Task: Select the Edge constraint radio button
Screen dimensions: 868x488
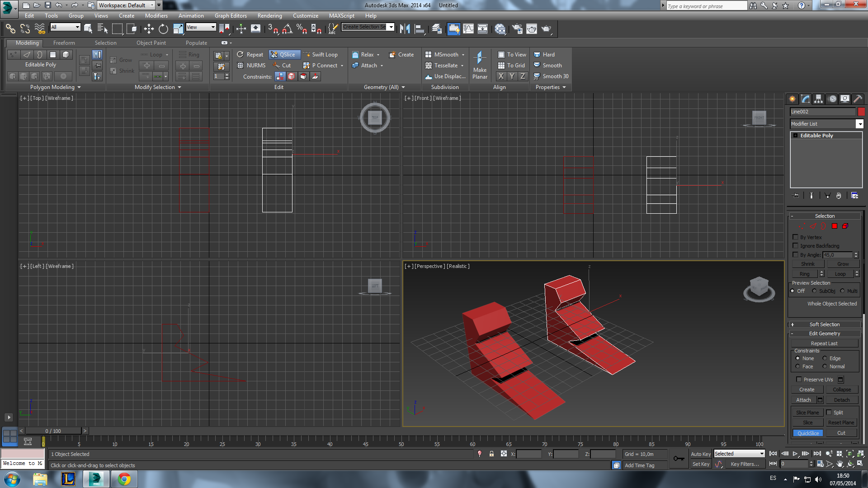Action: [x=825, y=358]
